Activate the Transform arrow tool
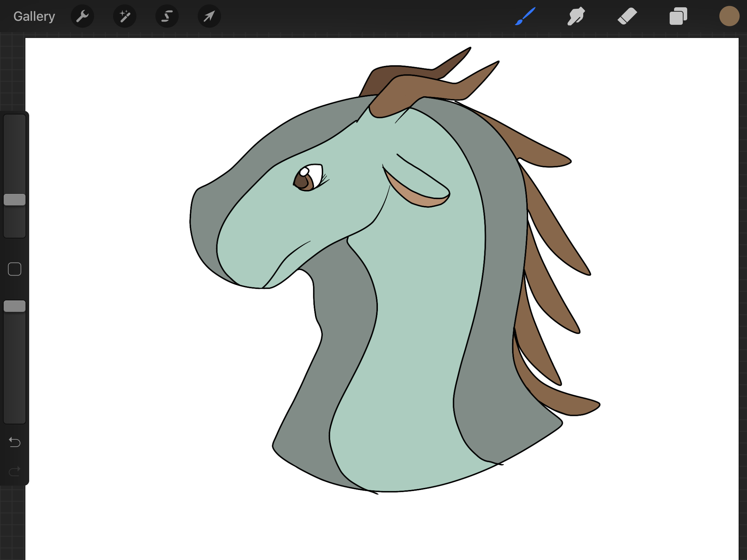This screenshot has width=747, height=560. [x=209, y=16]
